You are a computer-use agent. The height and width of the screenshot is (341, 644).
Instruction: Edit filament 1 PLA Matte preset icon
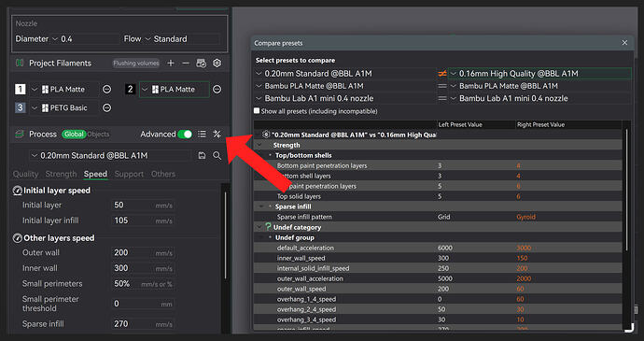(106, 90)
